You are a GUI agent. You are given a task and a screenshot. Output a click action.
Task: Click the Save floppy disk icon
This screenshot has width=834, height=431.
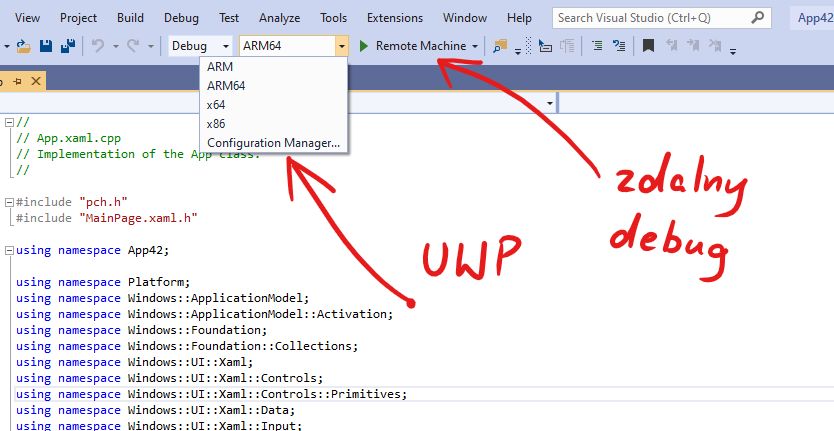tap(46, 46)
